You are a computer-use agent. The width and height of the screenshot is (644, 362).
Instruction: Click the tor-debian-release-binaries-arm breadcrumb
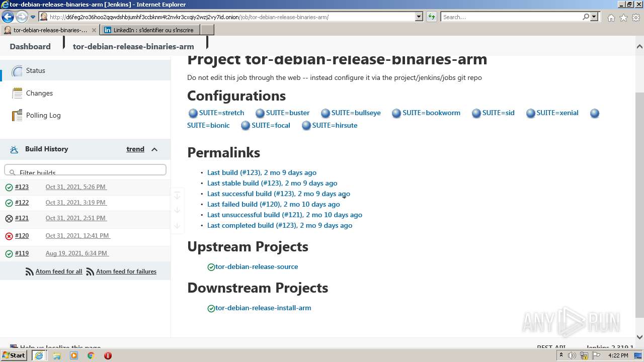[x=133, y=46]
